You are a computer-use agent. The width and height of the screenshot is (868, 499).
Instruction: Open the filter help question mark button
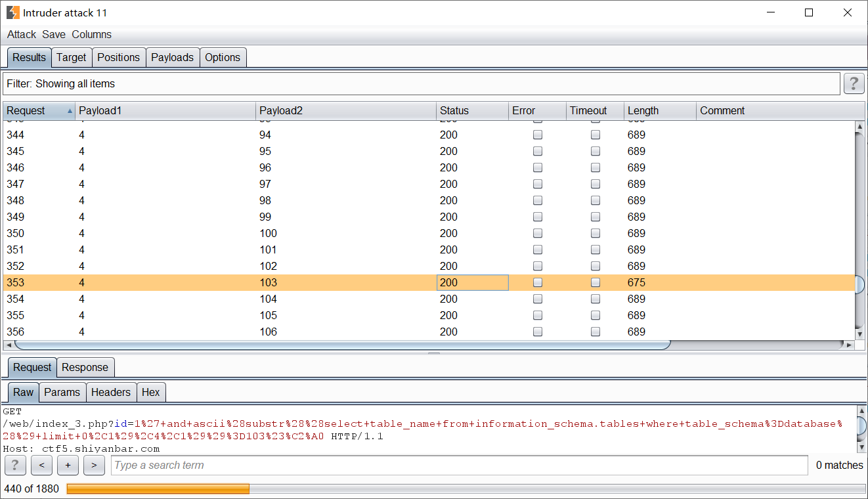(853, 83)
